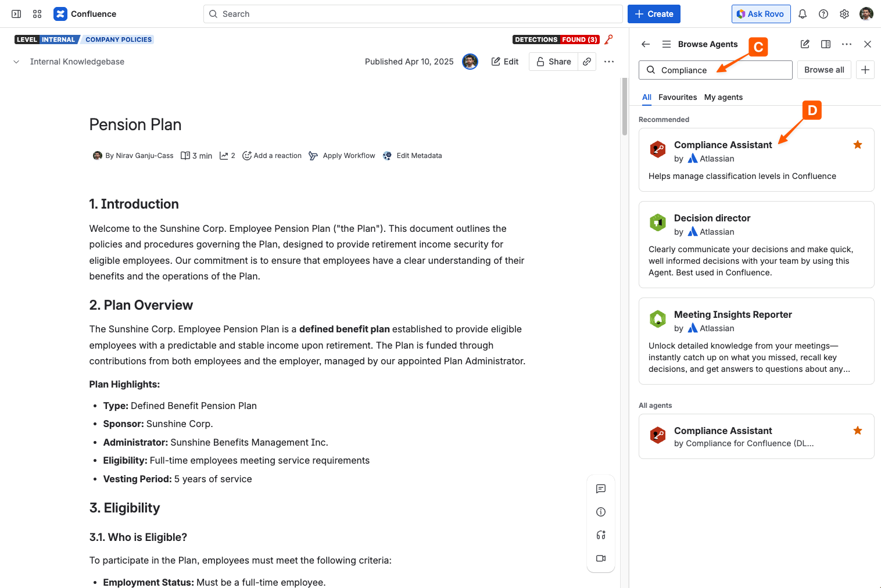881x588 pixels.
Task: Expand the Internal Knowledgebase chevron
Action: [x=16, y=62]
